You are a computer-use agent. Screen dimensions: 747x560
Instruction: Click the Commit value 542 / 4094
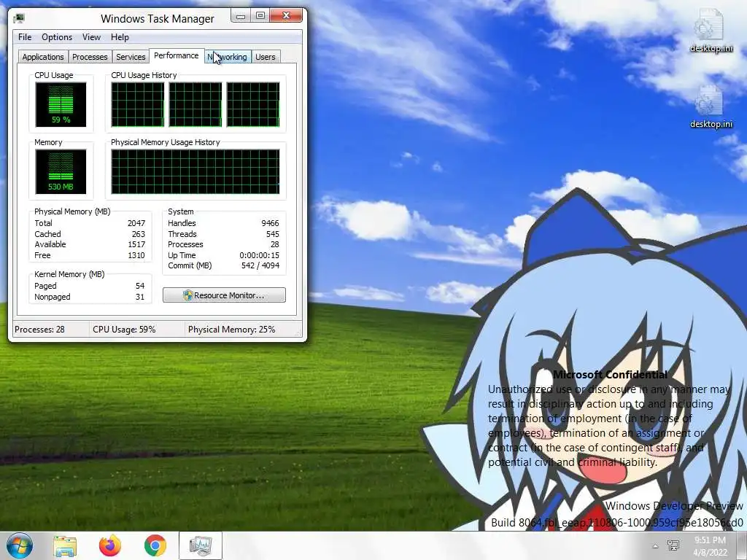click(x=260, y=265)
